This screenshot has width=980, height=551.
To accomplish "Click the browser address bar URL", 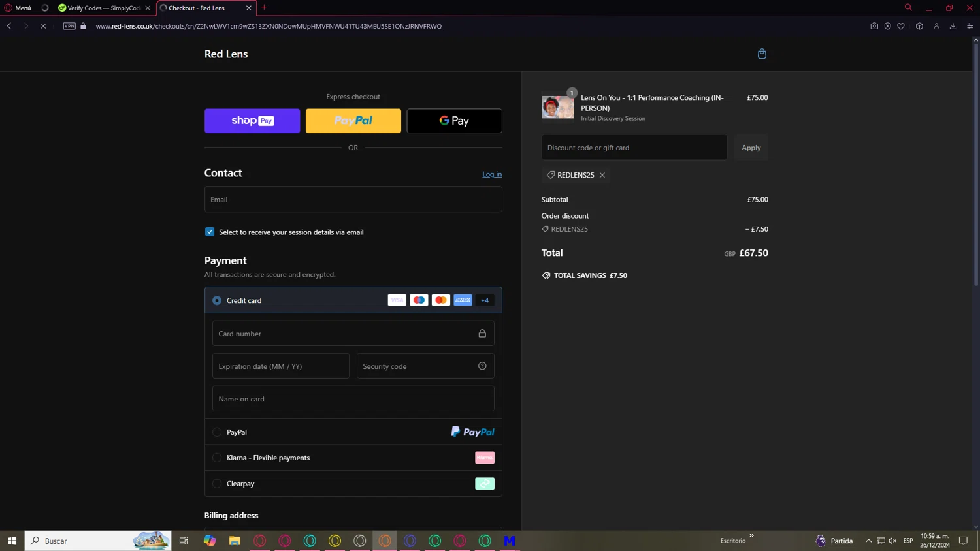I will (269, 26).
